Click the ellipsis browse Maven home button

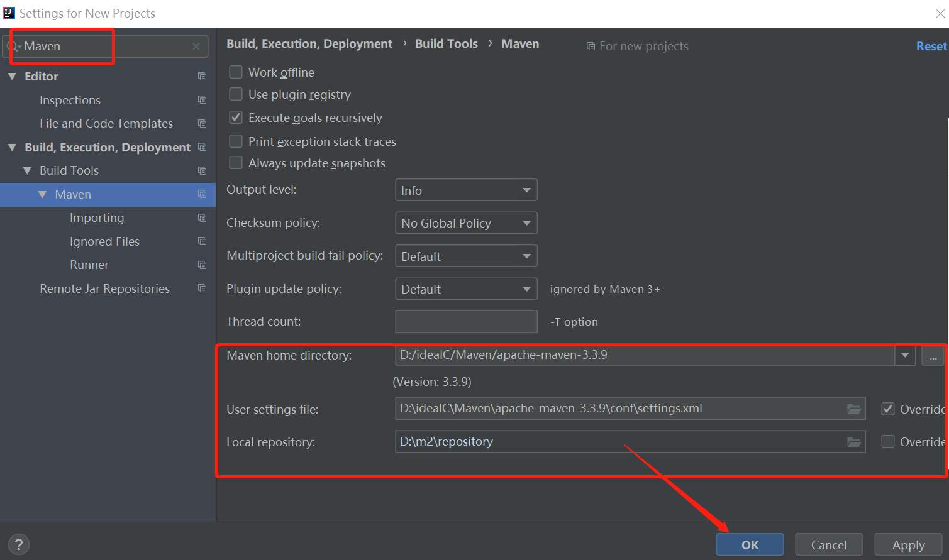(933, 356)
